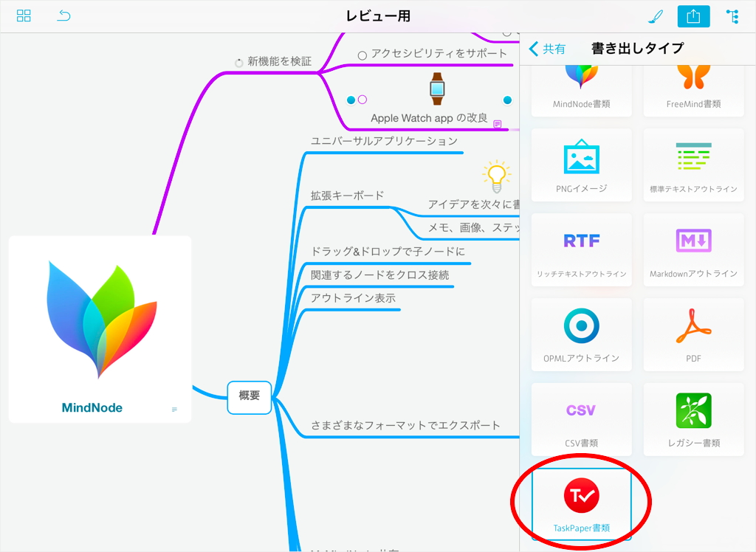Screen dimensions: 756x552
Task: Toggle task circle on 新機能を検証
Action: (x=238, y=63)
